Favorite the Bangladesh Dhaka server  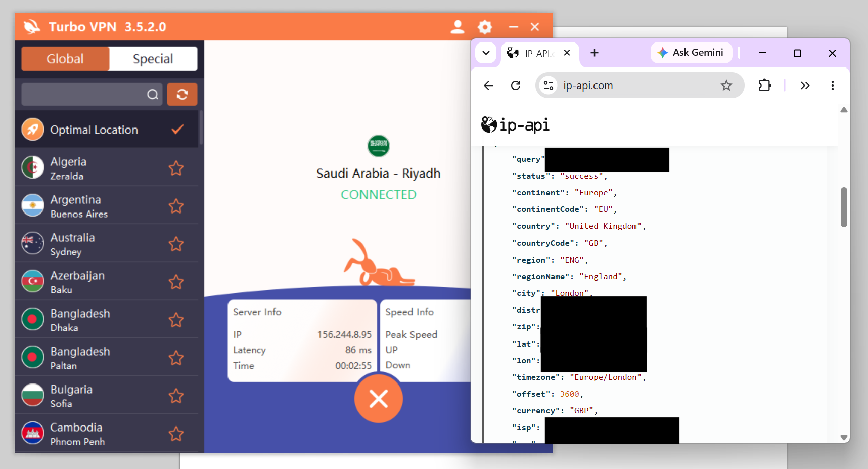coord(176,320)
